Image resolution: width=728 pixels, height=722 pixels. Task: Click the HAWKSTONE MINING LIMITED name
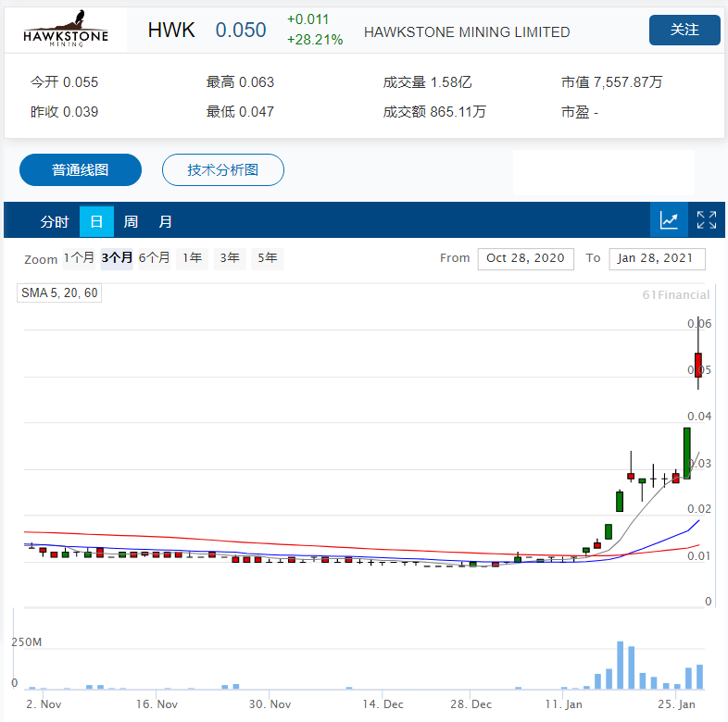467,32
